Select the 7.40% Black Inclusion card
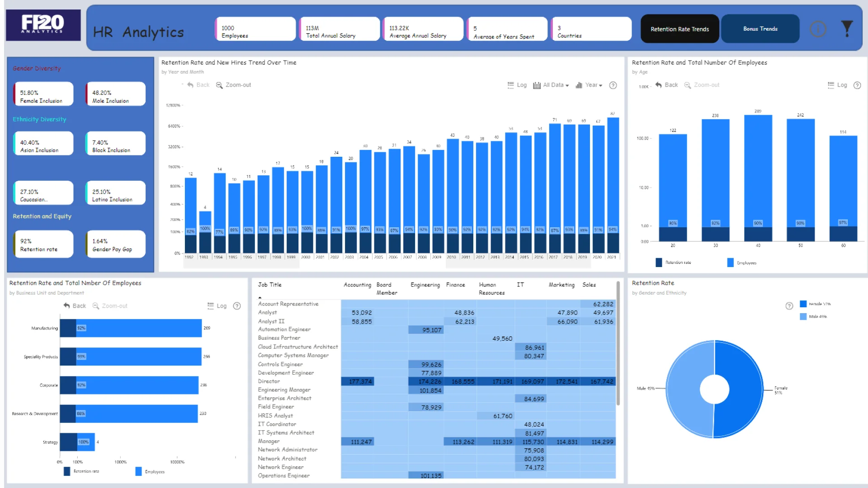868x488 pixels. [x=116, y=144]
